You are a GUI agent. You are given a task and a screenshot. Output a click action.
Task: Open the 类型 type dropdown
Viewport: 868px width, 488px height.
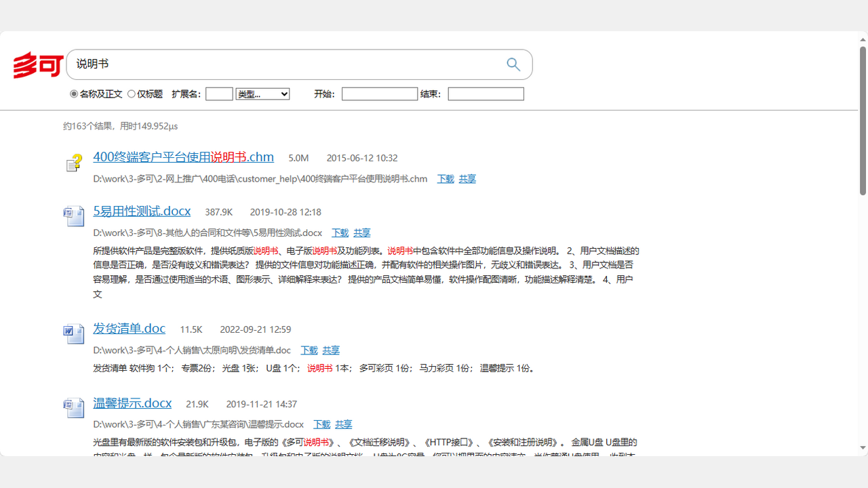pos(262,94)
